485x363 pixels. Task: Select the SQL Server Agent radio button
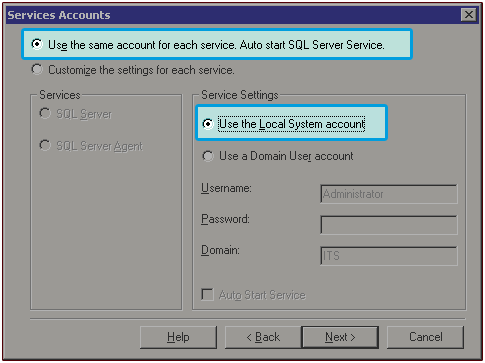[45, 145]
